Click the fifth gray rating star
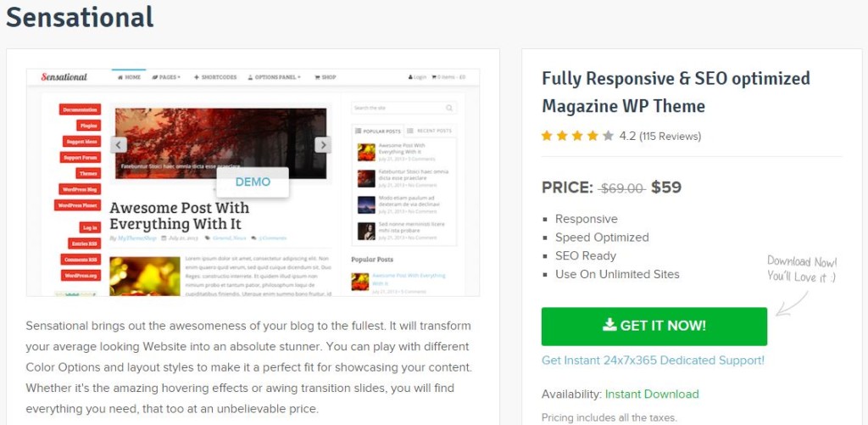This screenshot has width=868, height=425. [x=609, y=136]
